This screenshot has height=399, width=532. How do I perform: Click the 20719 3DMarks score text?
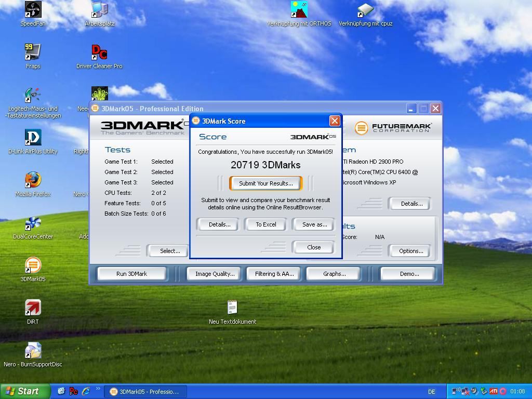(x=265, y=165)
